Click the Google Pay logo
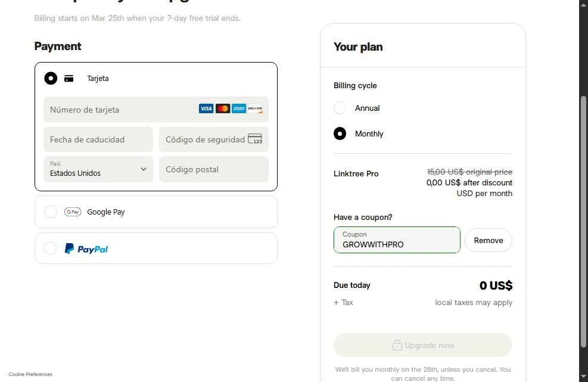Image resolution: width=588 pixels, height=382 pixels. click(x=73, y=212)
